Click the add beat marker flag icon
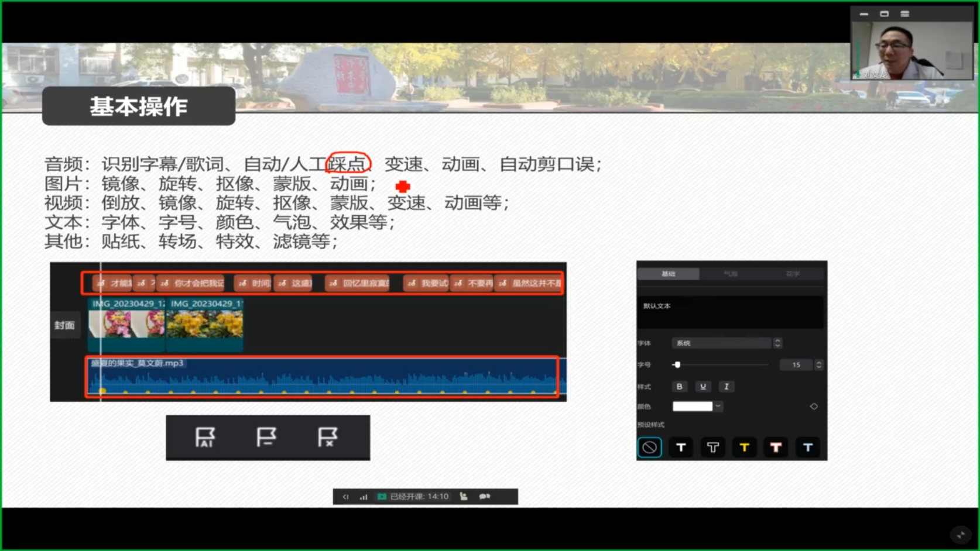This screenshot has height=551, width=980. [x=266, y=437]
